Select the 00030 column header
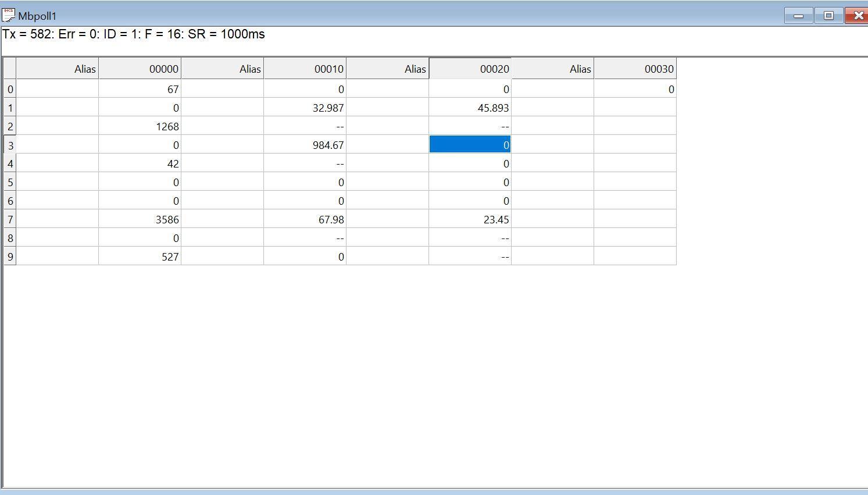The image size is (868, 495). [635, 69]
